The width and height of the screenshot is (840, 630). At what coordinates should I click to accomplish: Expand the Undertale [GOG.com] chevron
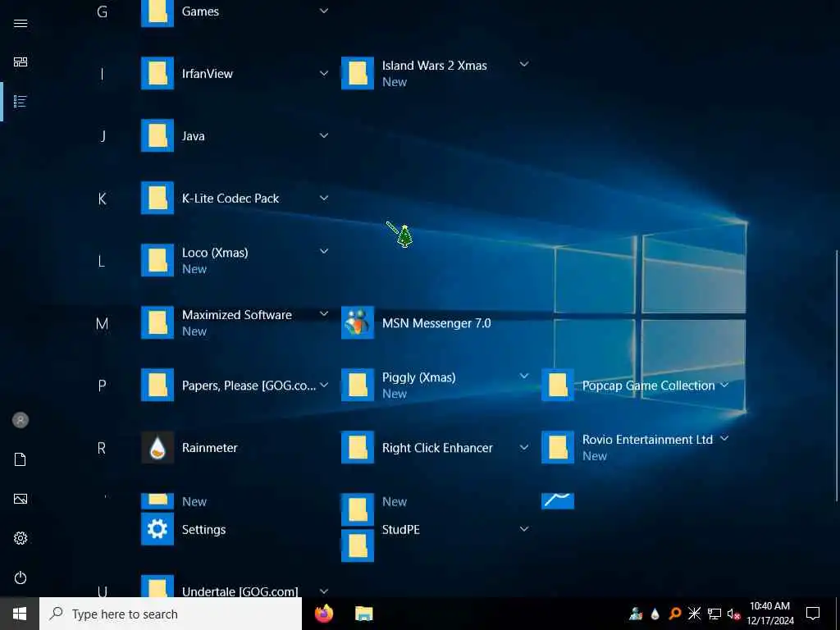click(x=324, y=591)
